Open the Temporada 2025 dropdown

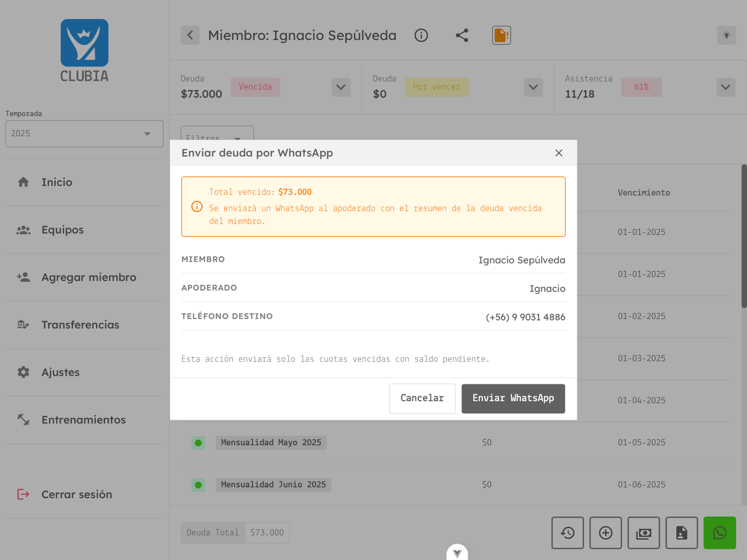(x=84, y=134)
